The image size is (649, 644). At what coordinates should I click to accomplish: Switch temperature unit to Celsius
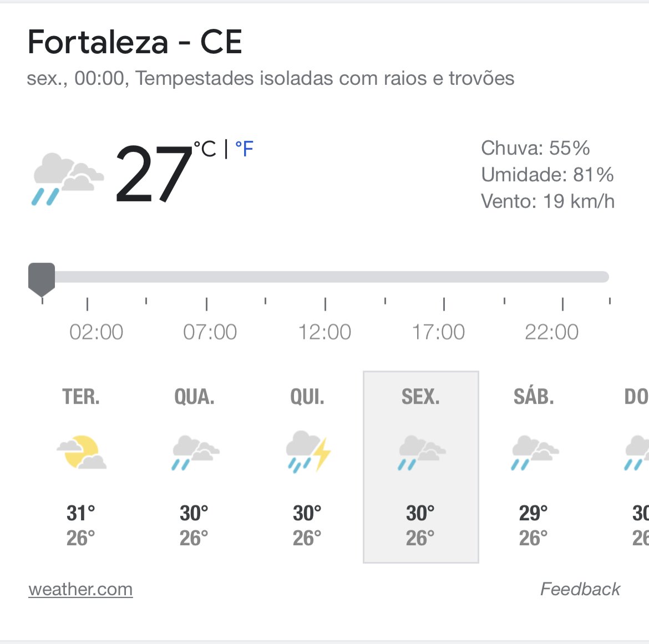[205, 149]
